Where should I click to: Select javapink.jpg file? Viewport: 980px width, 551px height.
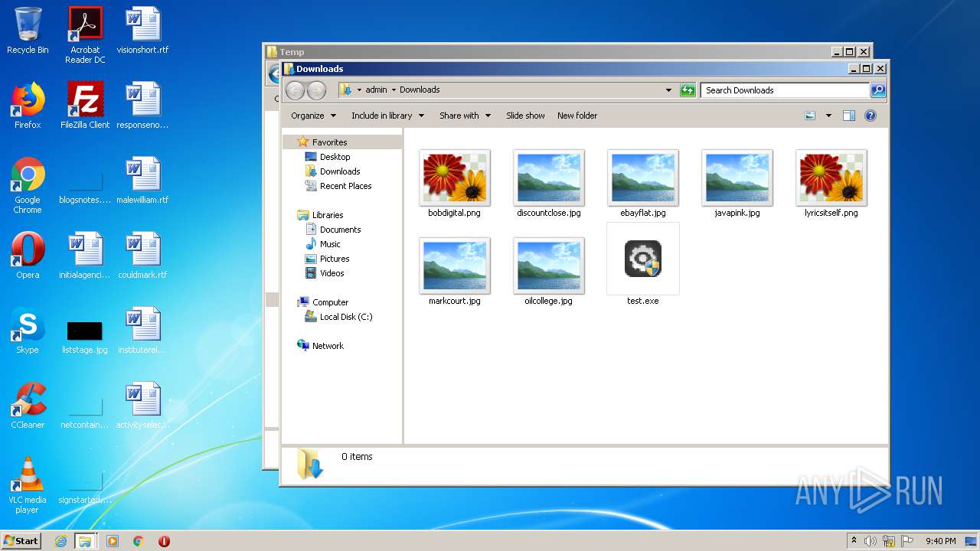pos(737,183)
